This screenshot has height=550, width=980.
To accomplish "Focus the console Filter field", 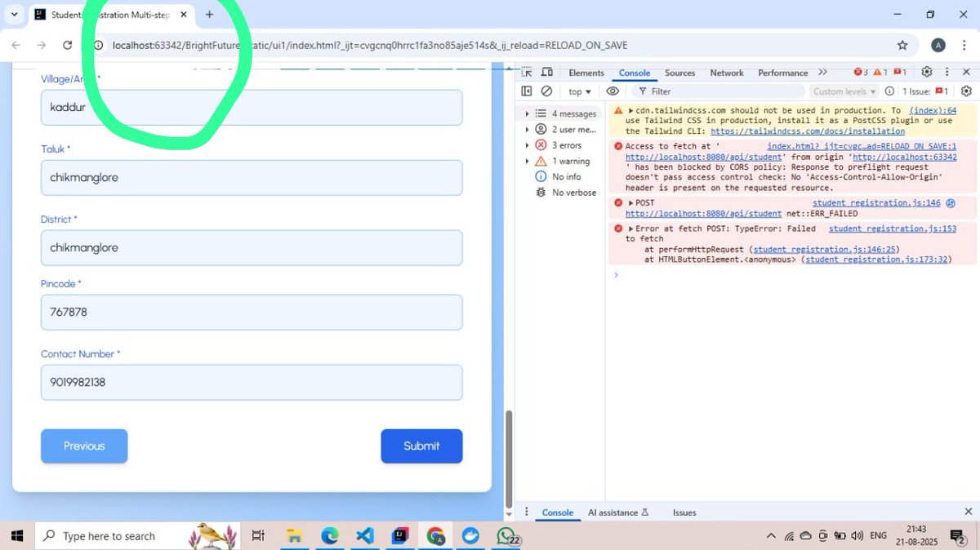I will 719,91.
